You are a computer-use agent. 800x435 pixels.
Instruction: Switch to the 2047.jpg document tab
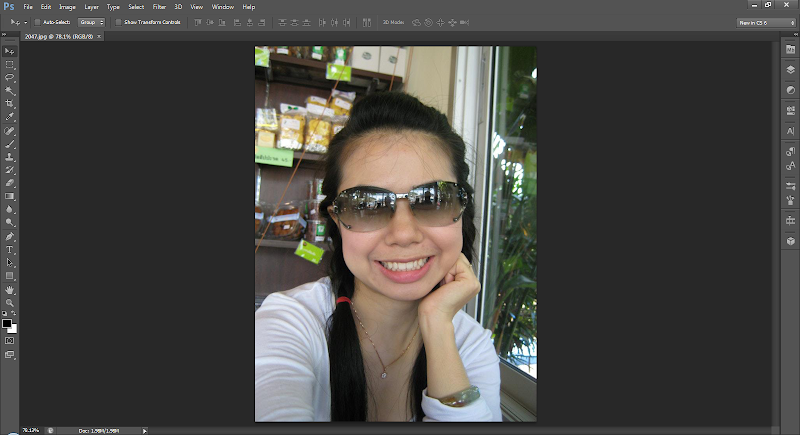(59, 36)
